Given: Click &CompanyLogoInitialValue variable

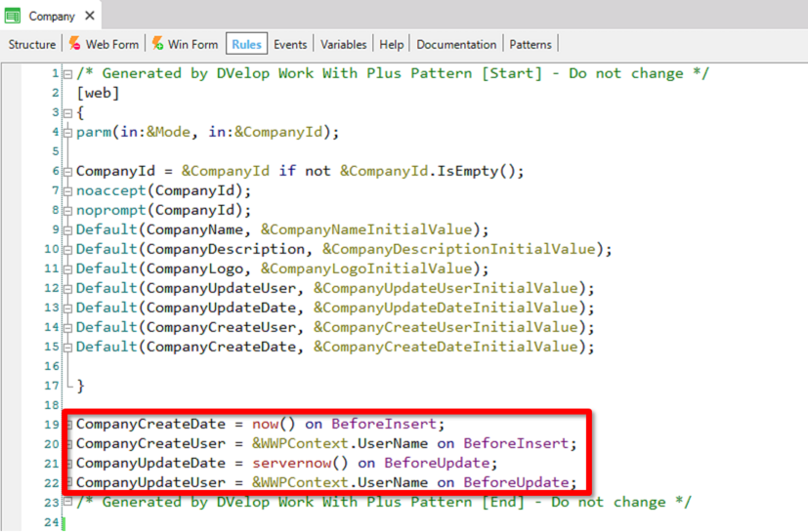Looking at the screenshot, I should (x=366, y=268).
